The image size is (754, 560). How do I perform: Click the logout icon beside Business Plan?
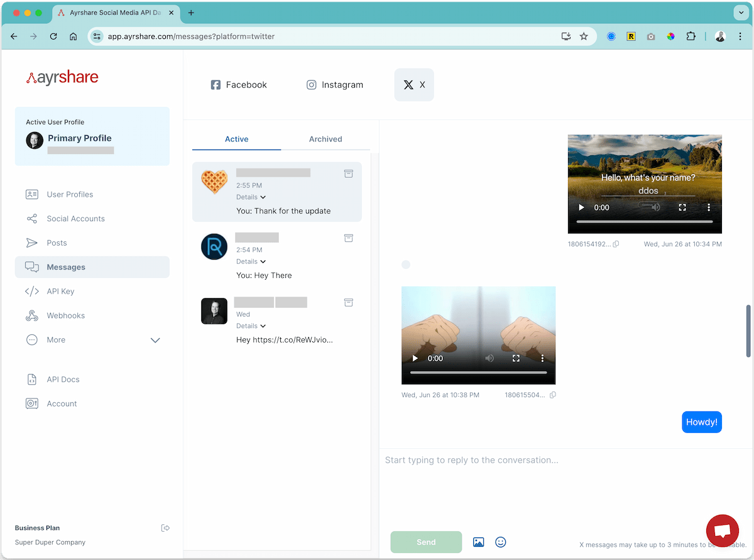tap(165, 528)
